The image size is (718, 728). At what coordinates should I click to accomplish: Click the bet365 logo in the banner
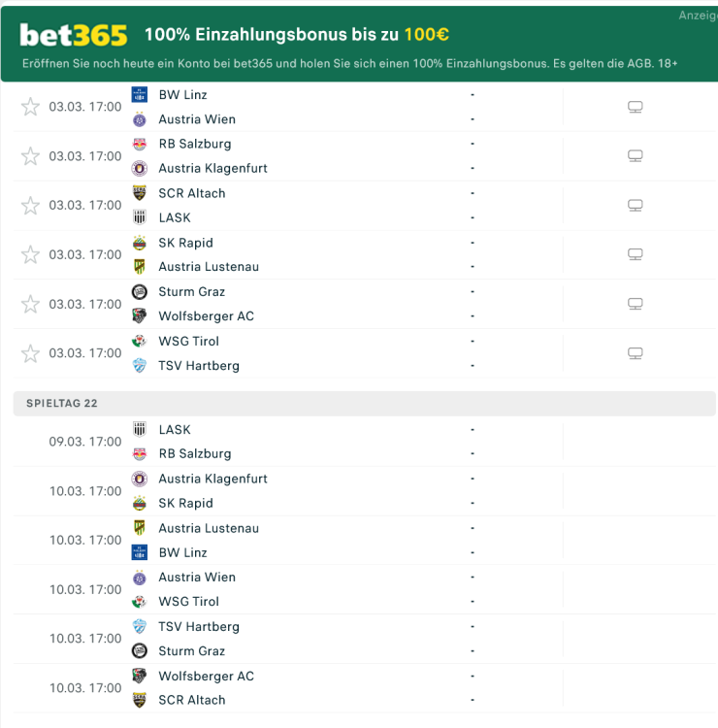tap(74, 35)
